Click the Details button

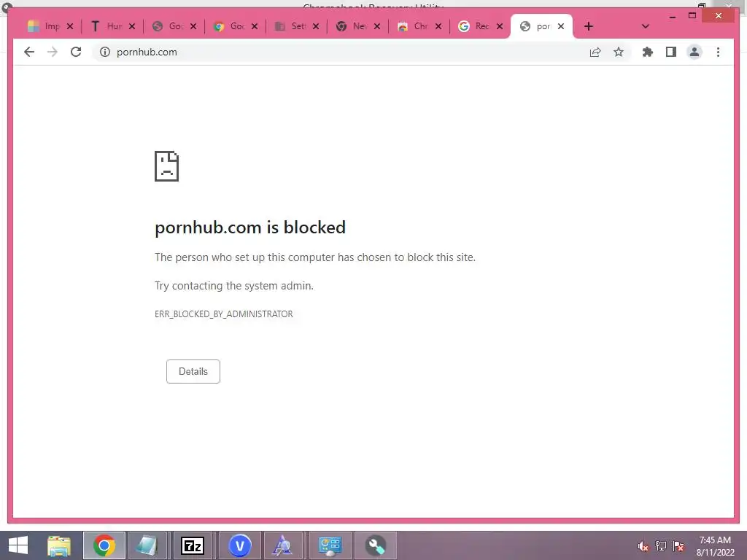193,371
